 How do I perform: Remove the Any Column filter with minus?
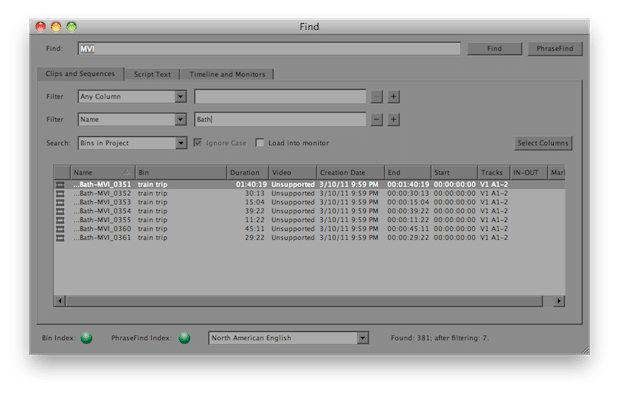[377, 97]
